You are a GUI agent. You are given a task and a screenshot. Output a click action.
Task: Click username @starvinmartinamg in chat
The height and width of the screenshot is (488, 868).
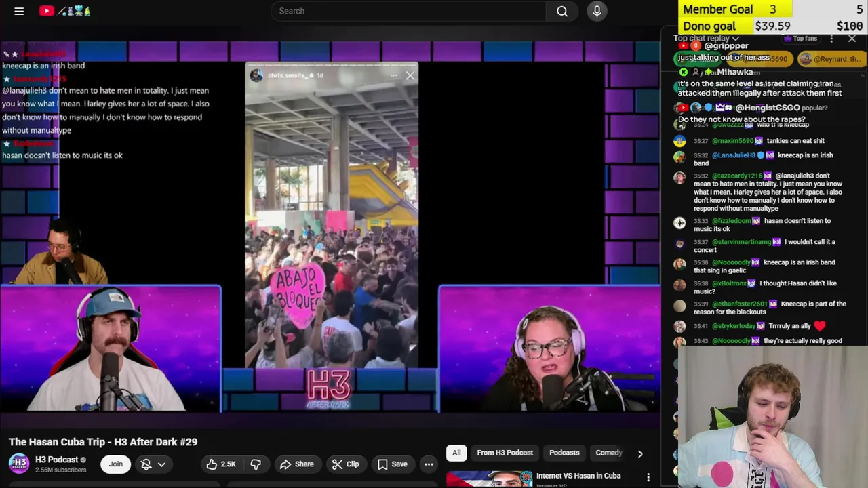pos(741,242)
